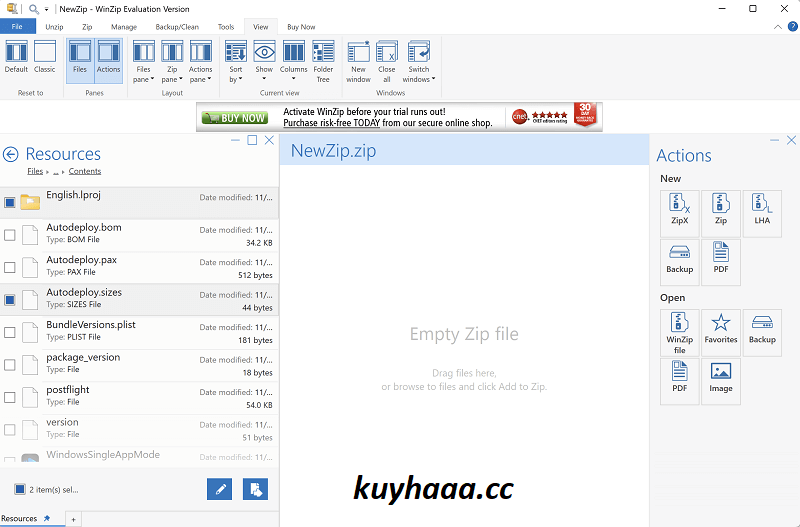This screenshot has width=800, height=527.
Task: Click the Add to Zip file button
Action: 256,490
